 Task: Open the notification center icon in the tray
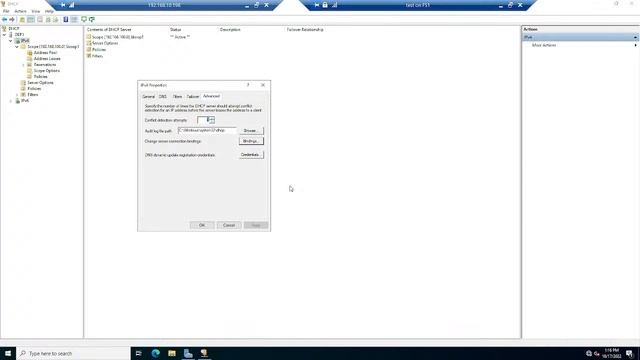click(630, 353)
